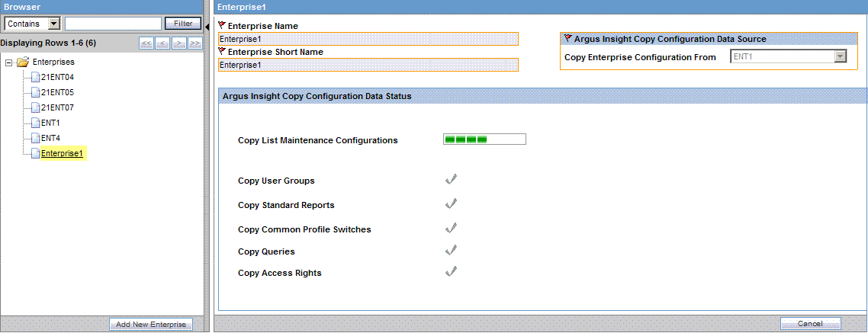The image size is (868, 333).
Task: Click the red flag beside Enterprise Name
Action: 223,25
